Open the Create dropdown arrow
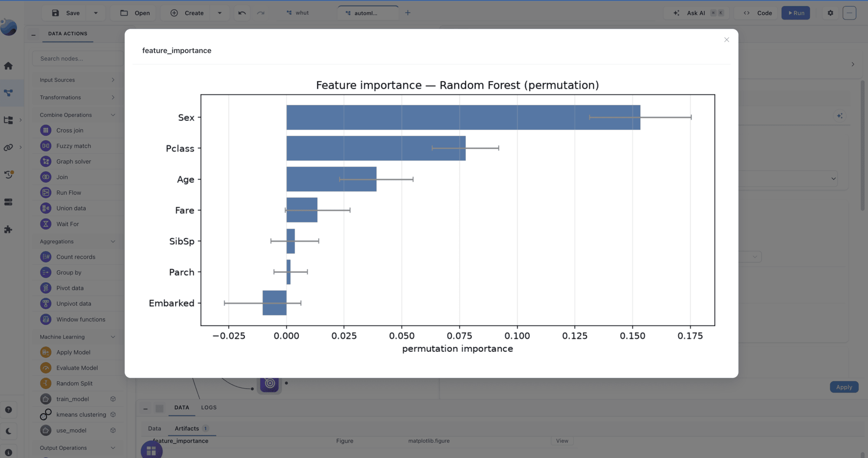 (220, 13)
